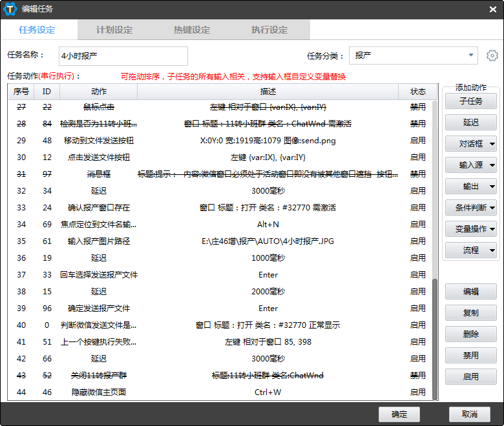Open the 热键设定 tab
The height and width of the screenshot is (426, 504).
[192, 30]
